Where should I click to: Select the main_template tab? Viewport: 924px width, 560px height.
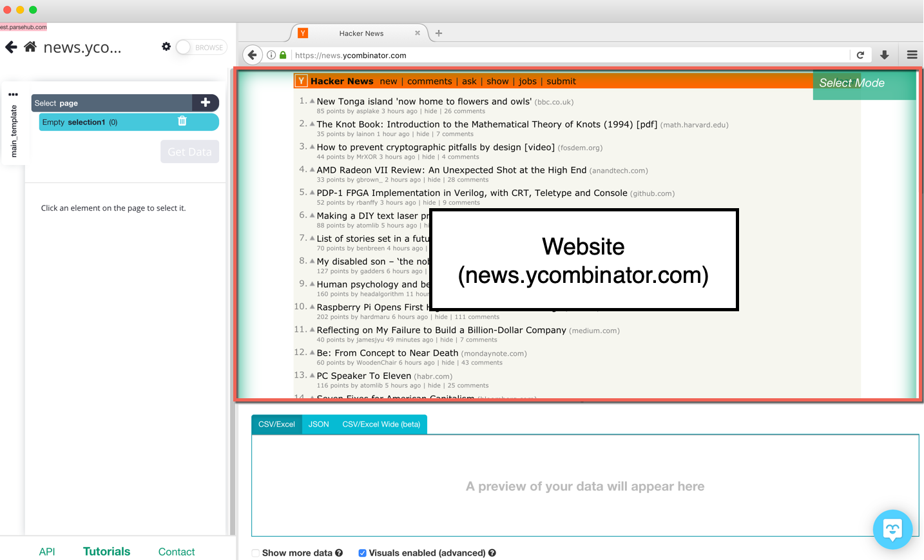(x=14, y=131)
